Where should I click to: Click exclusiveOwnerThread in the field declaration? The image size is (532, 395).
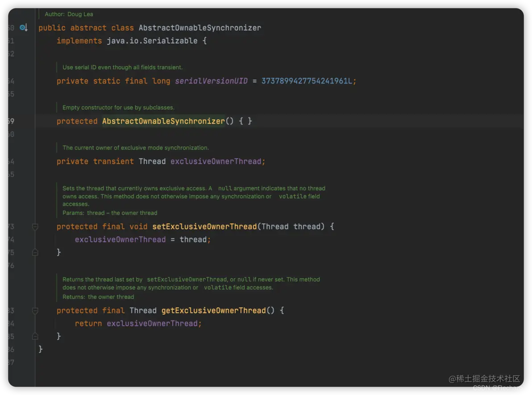[x=216, y=161]
